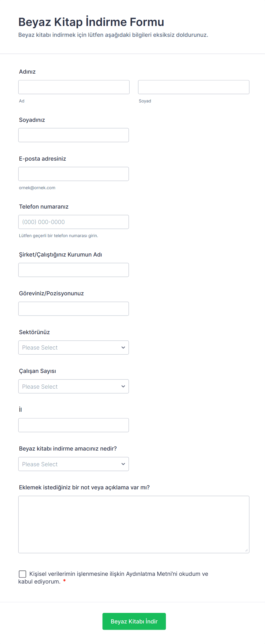Open the indirme amacınız dropdown
Screen dimensions: 265x644
pos(74,464)
